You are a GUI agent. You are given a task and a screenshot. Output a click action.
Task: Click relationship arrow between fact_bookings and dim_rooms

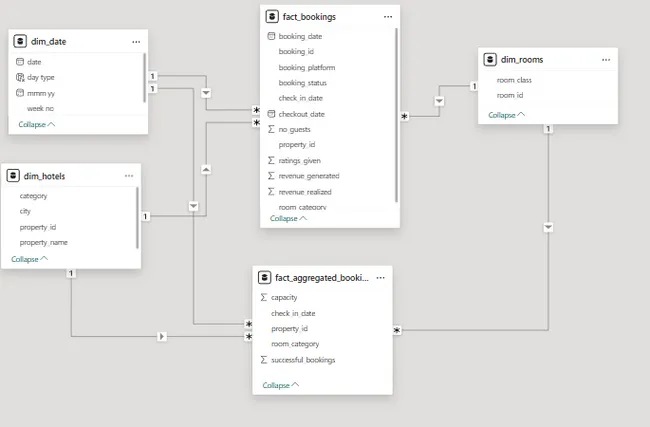coord(439,101)
